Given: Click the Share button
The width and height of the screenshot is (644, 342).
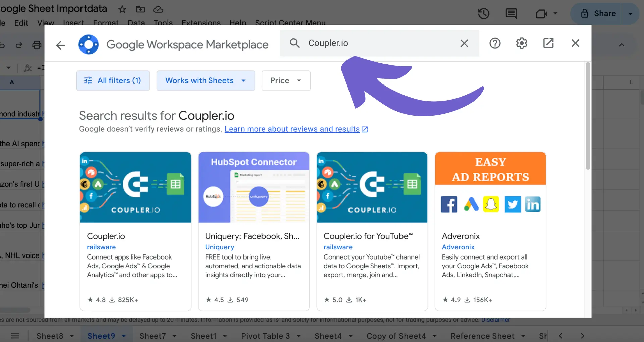Looking at the screenshot, I should tap(599, 14).
